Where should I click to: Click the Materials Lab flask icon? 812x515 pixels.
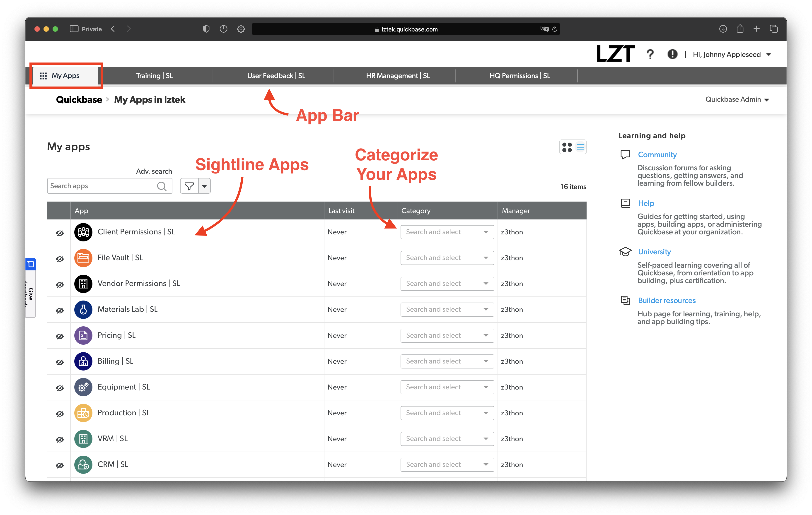(x=83, y=309)
